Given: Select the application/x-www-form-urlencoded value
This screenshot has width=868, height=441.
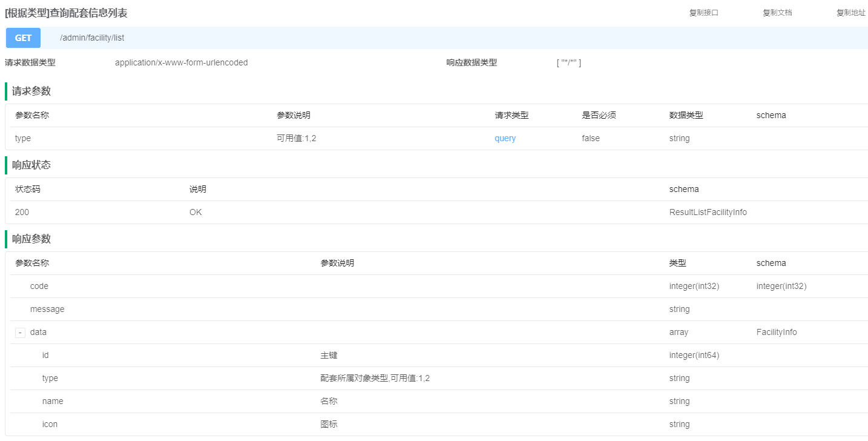Looking at the screenshot, I should click(x=182, y=62).
